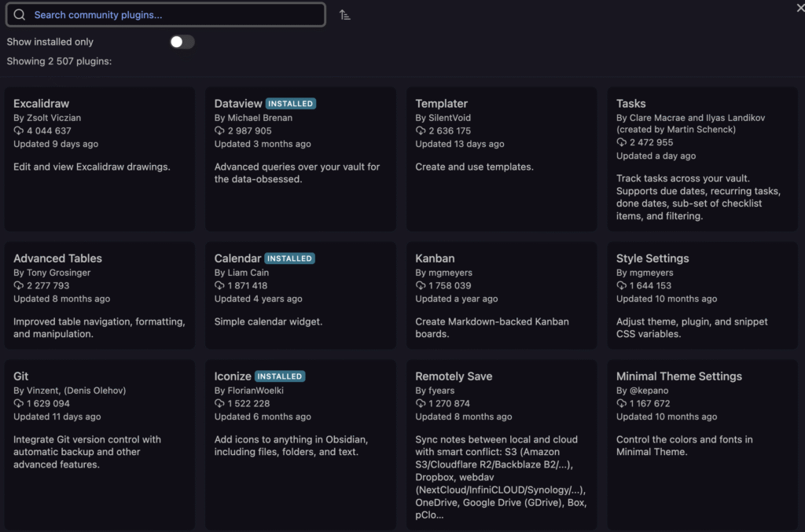Screen dimensions: 805x532
Task: Toggle the Show installed only switch
Action: click(x=182, y=42)
